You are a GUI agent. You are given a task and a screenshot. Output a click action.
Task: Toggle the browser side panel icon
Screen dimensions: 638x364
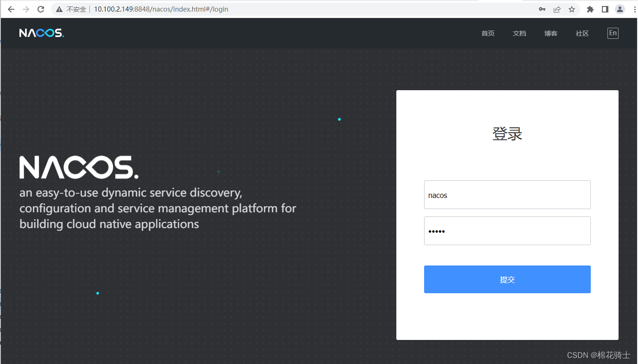(x=605, y=9)
